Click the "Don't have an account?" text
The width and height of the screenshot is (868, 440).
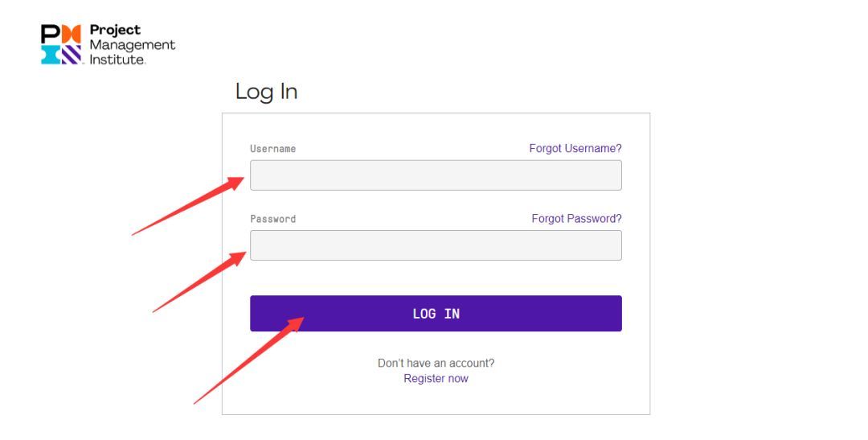tap(436, 363)
